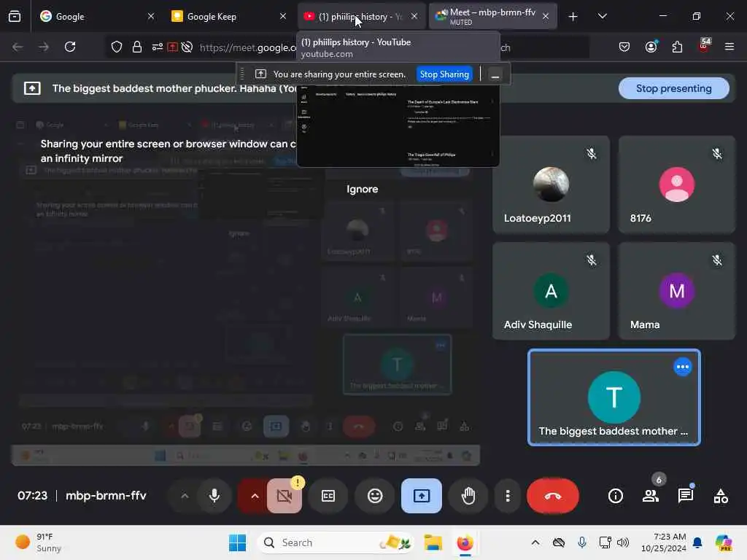Click Stop presenting button
Image resolution: width=747 pixels, height=560 pixels.
[673, 88]
